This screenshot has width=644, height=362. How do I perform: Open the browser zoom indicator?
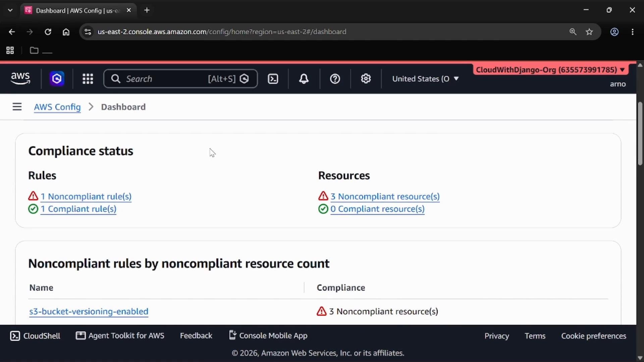point(573,32)
